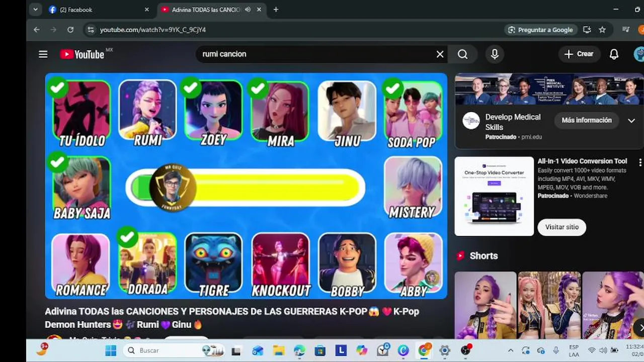Reload the page with the refresh icon
This screenshot has width=644, height=362.
(x=70, y=30)
